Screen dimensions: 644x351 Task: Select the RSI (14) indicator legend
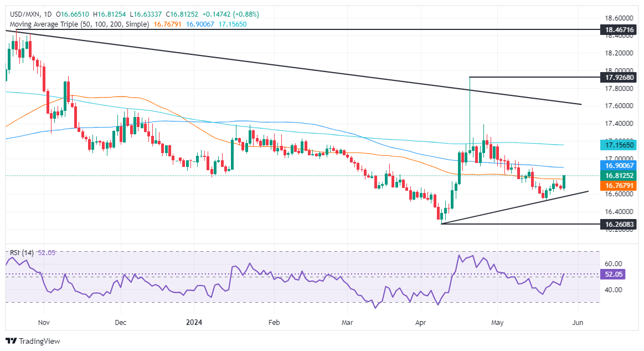(x=22, y=253)
